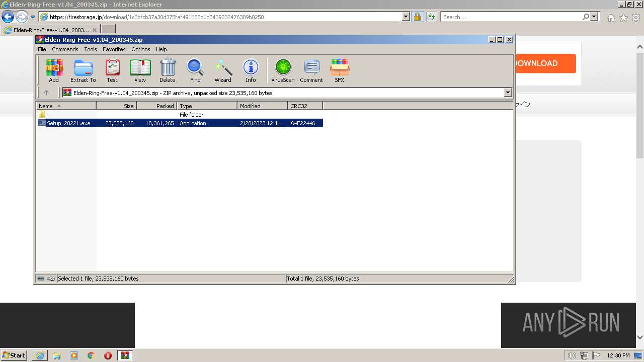644x362 pixels.
Task: Close the Elden-Ring-Free IE tab
Action: point(94,30)
